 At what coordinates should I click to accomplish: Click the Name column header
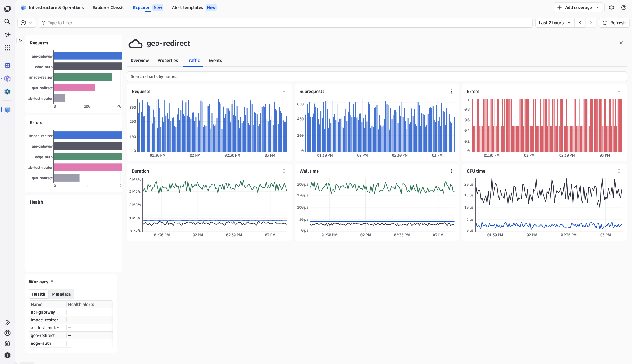(x=48, y=304)
